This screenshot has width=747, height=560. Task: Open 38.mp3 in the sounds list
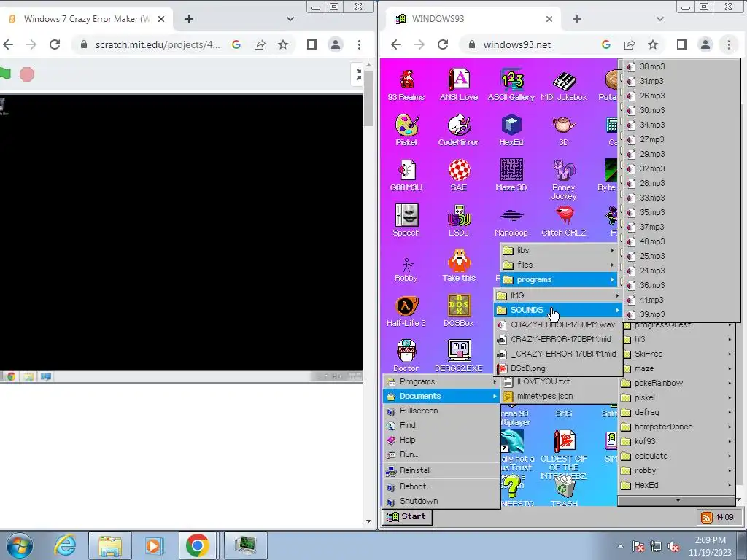pyautogui.click(x=681, y=66)
